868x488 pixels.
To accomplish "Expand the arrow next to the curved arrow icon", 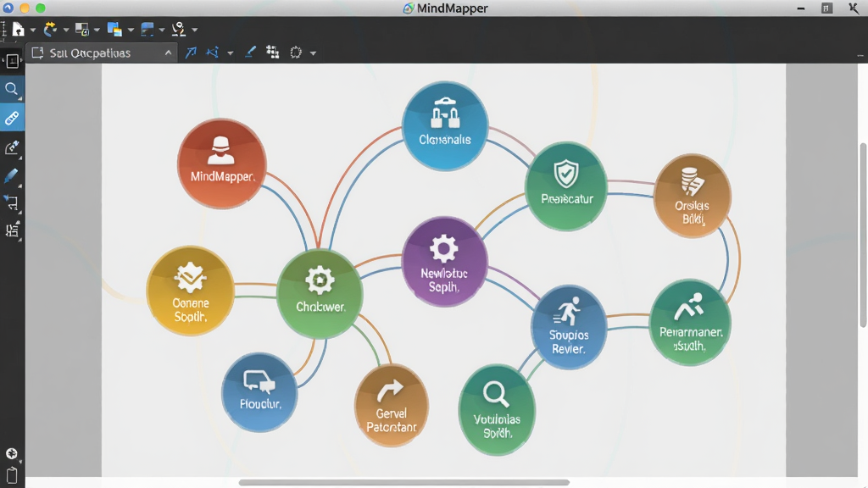I will (x=66, y=30).
